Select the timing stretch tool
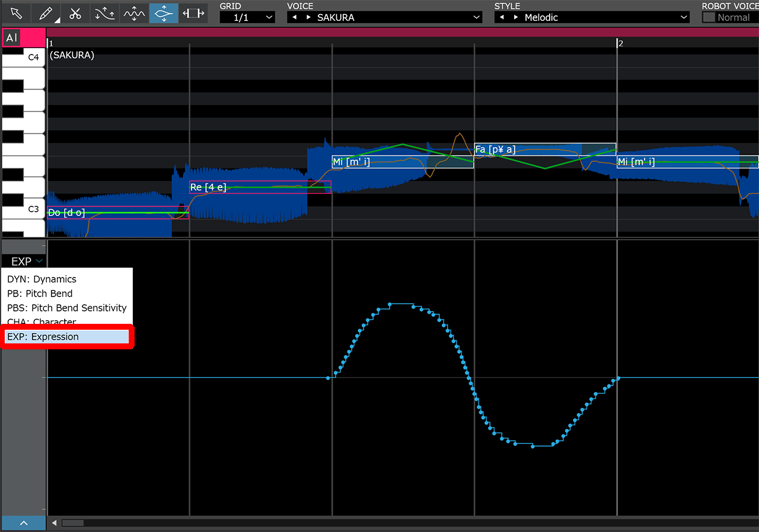 pyautogui.click(x=193, y=13)
